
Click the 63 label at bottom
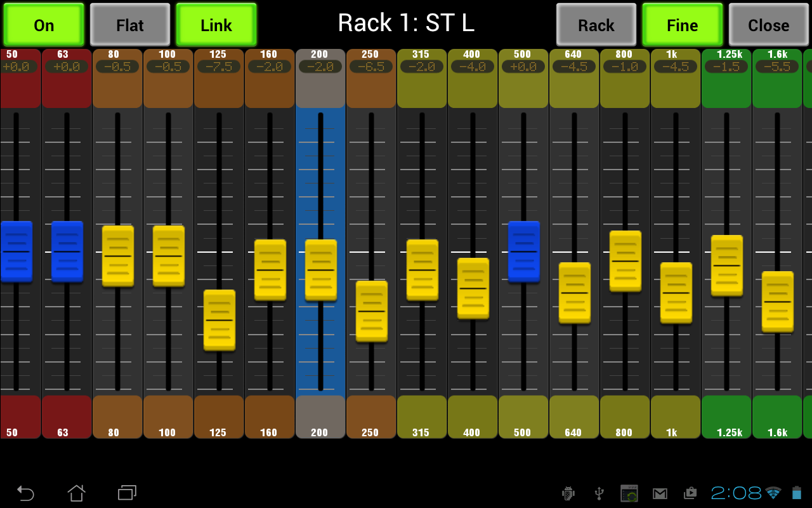pyautogui.click(x=63, y=432)
